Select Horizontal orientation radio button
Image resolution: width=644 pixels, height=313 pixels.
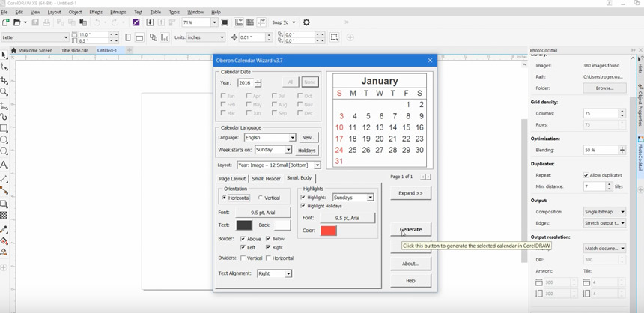tap(224, 198)
